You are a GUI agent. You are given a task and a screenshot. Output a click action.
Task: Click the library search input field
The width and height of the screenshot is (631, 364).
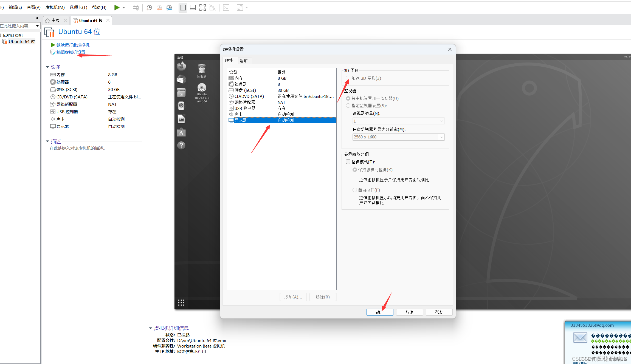coord(17,26)
